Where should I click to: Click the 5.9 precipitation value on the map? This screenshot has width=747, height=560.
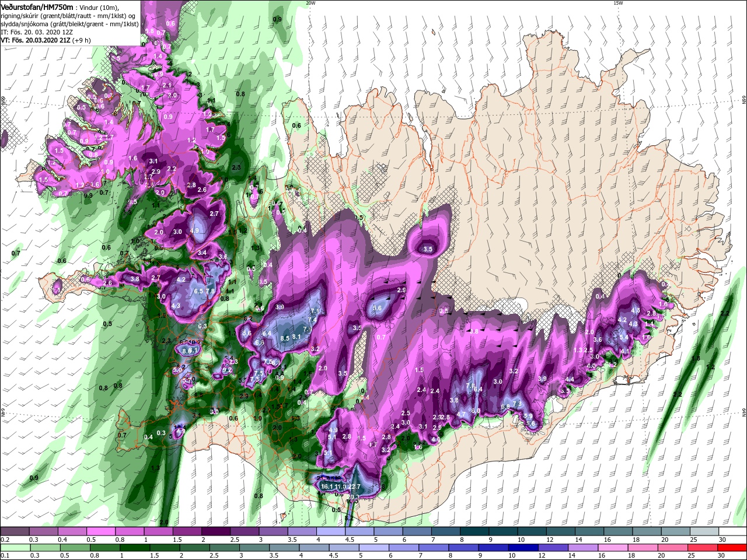[x=528, y=416]
